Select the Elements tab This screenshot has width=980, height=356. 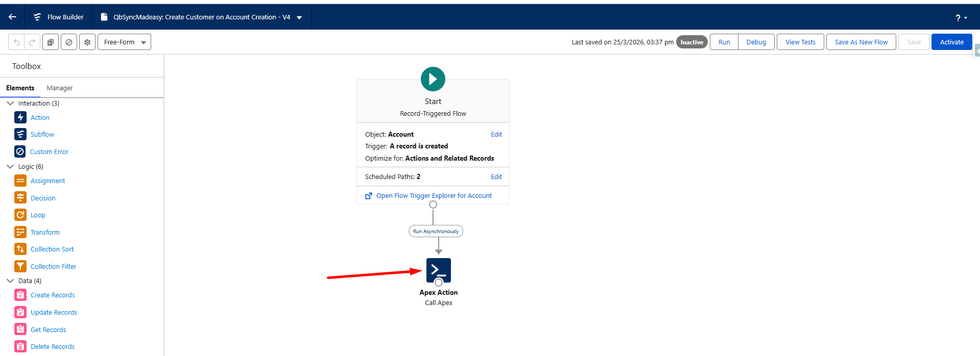[x=20, y=88]
